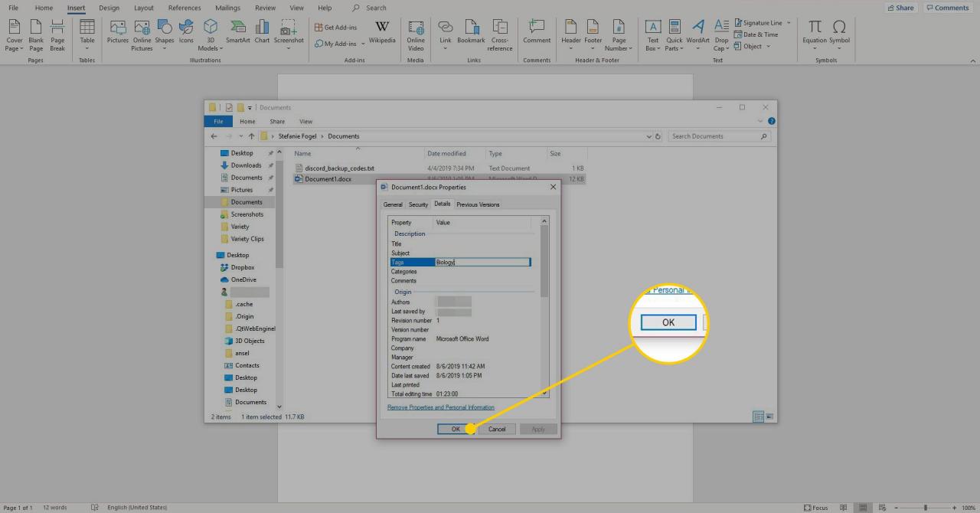Open the File tab in File Explorer

218,121
